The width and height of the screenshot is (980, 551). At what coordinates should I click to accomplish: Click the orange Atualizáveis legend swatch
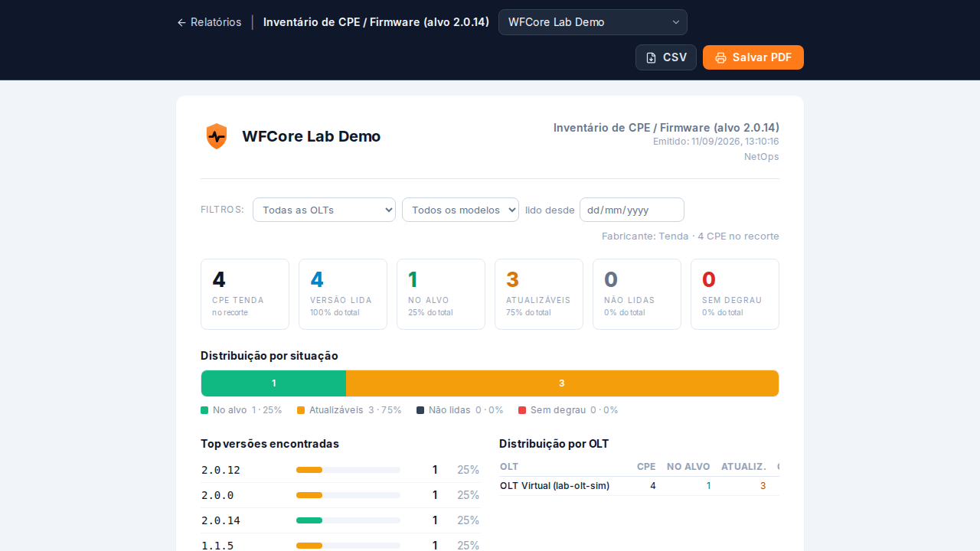click(x=301, y=410)
